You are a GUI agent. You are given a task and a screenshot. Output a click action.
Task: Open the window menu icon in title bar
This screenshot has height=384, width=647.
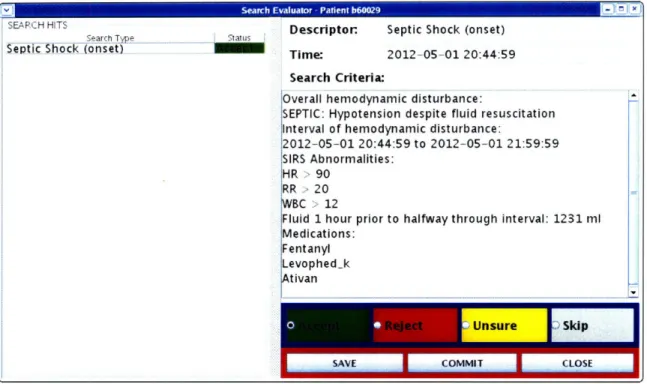[7, 9]
